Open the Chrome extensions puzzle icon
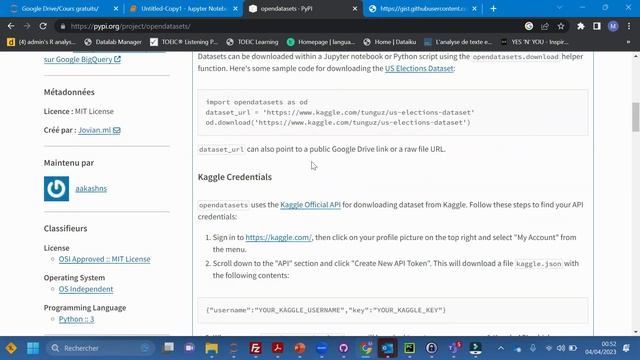The image size is (640, 360). point(580,26)
